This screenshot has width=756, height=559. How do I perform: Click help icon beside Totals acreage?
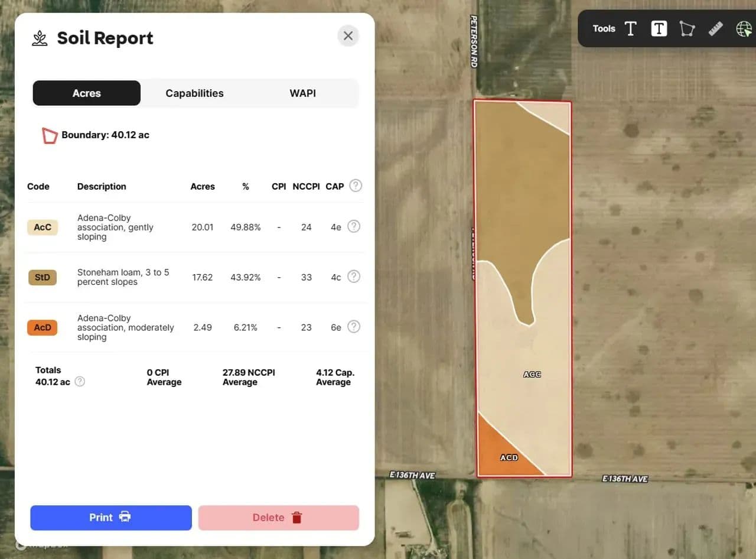point(80,382)
